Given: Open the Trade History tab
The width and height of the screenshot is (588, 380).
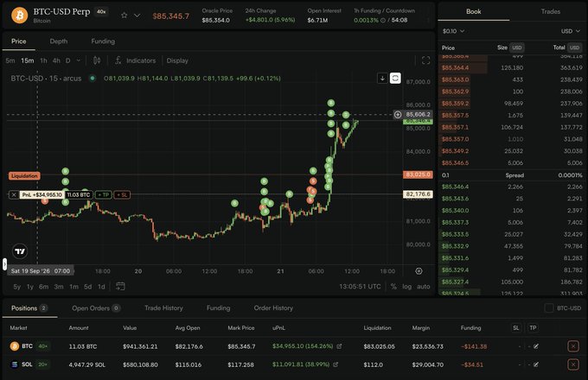Looking at the screenshot, I should click(x=163, y=308).
